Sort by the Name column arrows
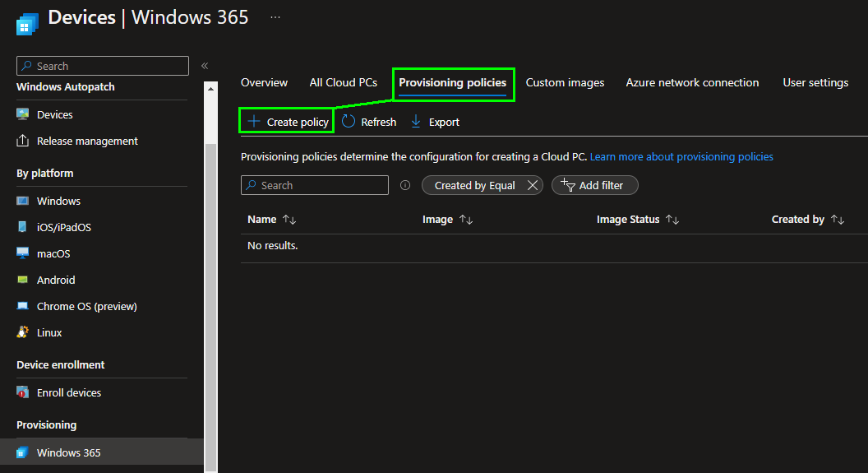The image size is (868, 473). tap(289, 220)
